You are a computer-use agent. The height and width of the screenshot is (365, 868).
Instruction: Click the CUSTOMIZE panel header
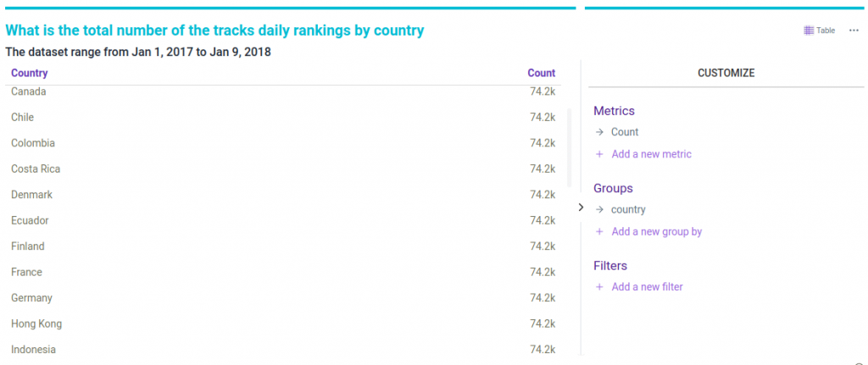[x=726, y=73]
